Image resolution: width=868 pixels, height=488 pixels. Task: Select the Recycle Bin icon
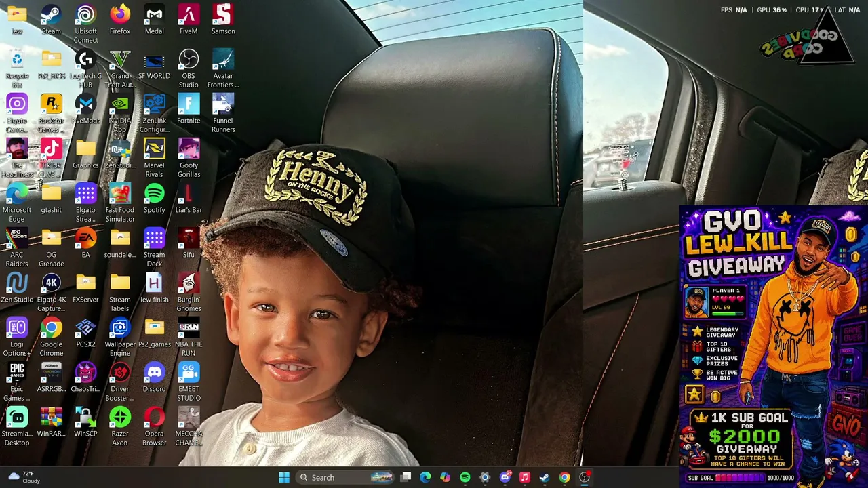(x=17, y=69)
